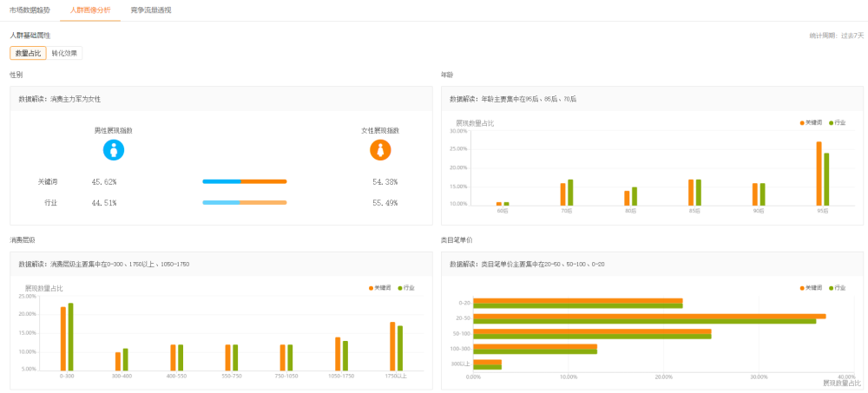Click the 行业 gender ratio progress bar
Viewport: 868px width, 393px height.
[x=244, y=202]
